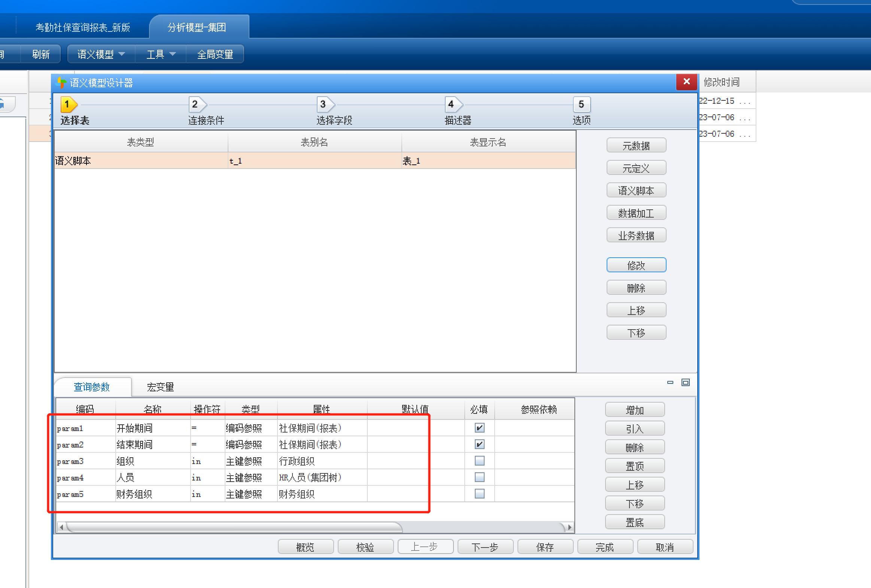Click the 默认值 column header

(415, 409)
